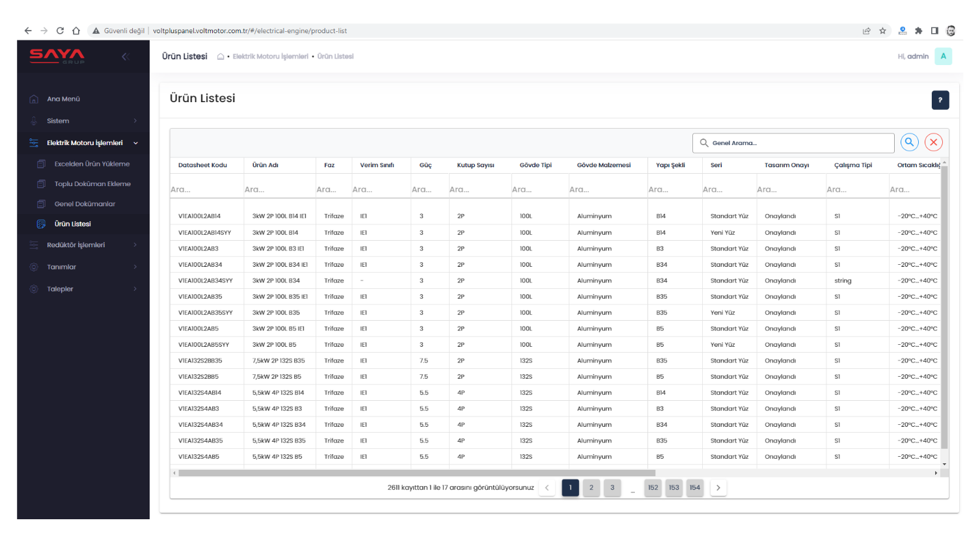Click the red clear search button
Image resolution: width=980 pixels, height=542 pixels.
click(933, 142)
